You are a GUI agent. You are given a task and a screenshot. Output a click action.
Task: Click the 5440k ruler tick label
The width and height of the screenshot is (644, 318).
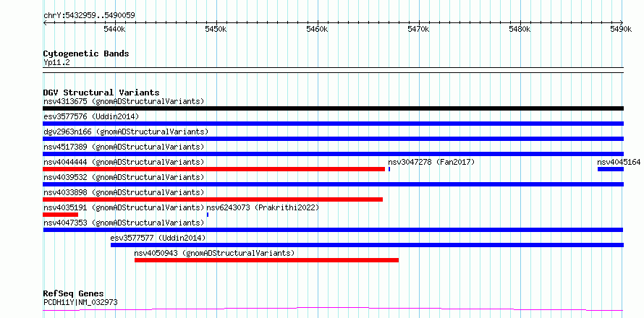(x=115, y=29)
